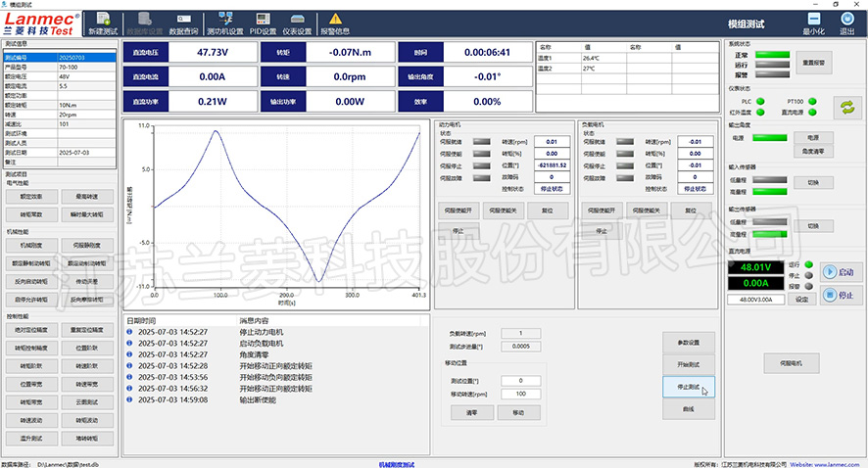Click the 温度1 cell showing 26.4℃

[603, 58]
